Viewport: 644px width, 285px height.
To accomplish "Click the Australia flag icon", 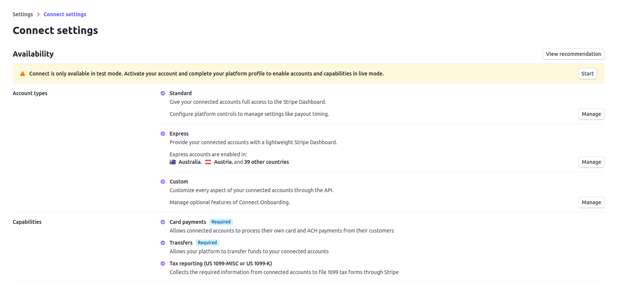I will coord(173,162).
